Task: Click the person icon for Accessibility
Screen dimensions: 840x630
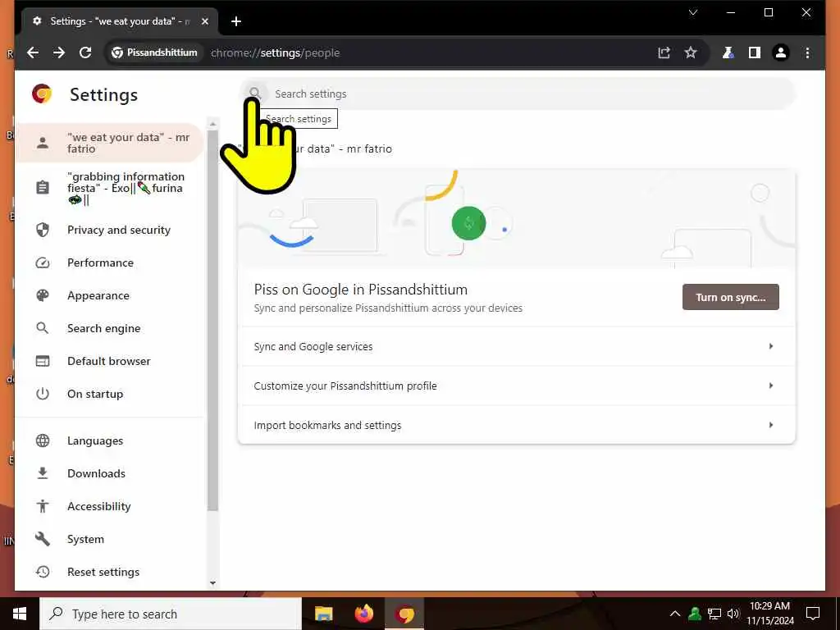Action: coord(43,506)
